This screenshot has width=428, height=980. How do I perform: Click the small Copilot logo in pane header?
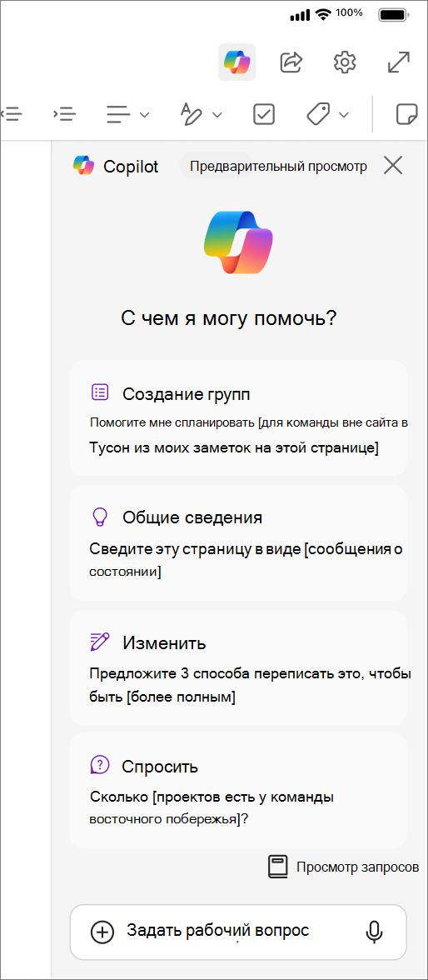click(x=84, y=166)
